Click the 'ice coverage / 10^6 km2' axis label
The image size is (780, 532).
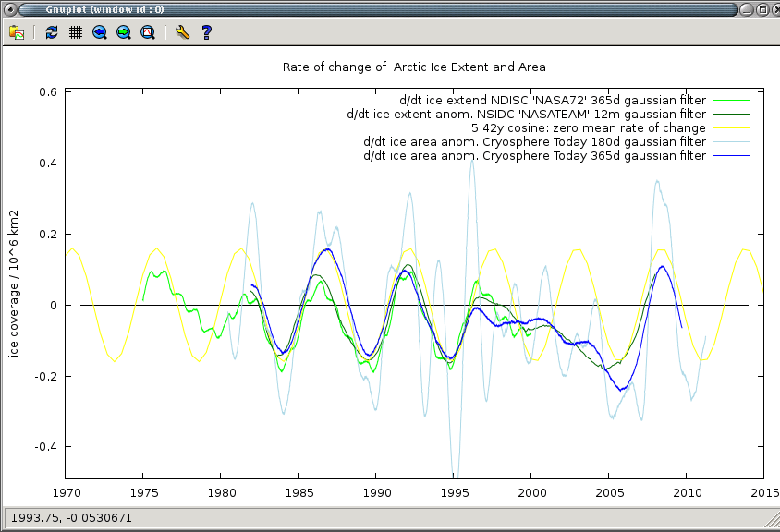(14, 284)
